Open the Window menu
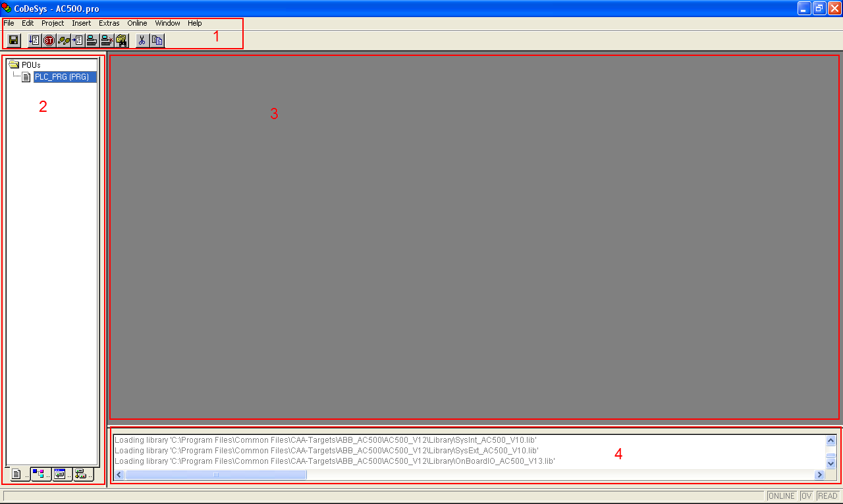843x504 pixels. 168,23
